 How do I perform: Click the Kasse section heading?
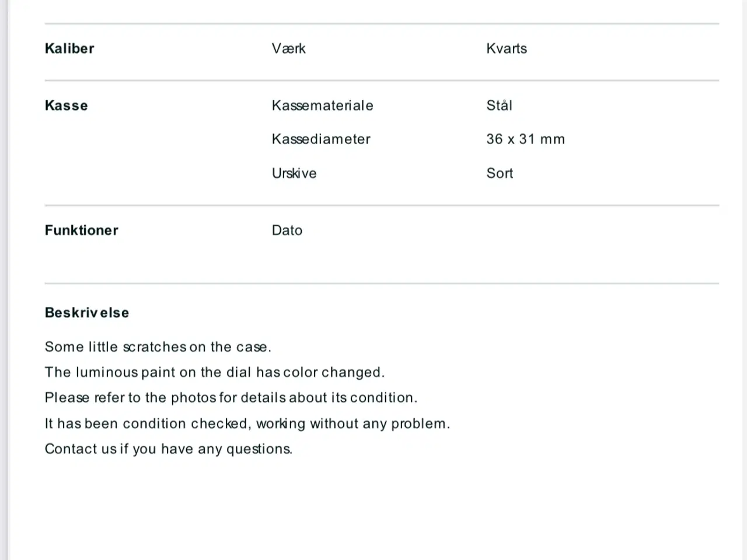(66, 106)
